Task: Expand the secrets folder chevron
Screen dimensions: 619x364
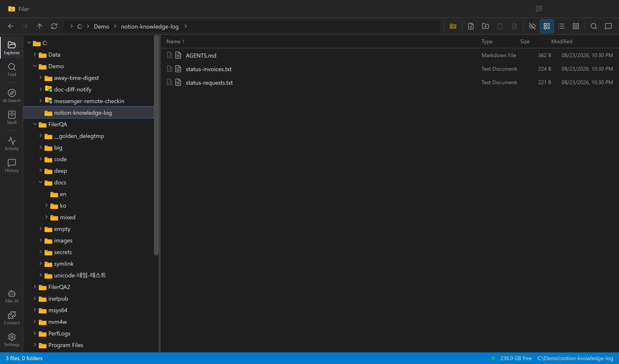Action: pyautogui.click(x=41, y=252)
